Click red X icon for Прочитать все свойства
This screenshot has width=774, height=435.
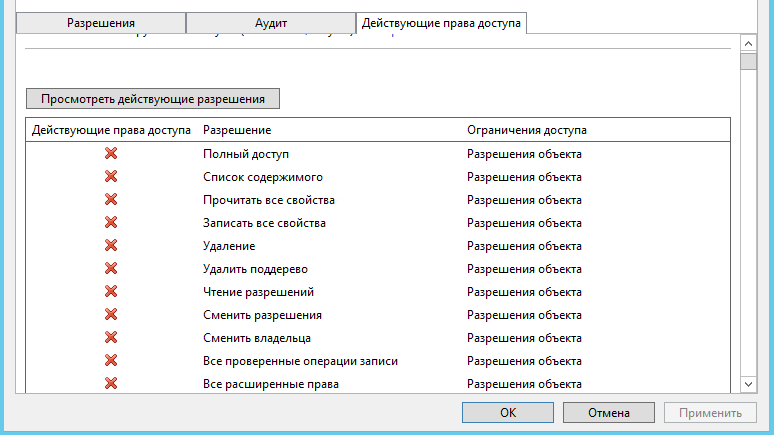tap(111, 199)
